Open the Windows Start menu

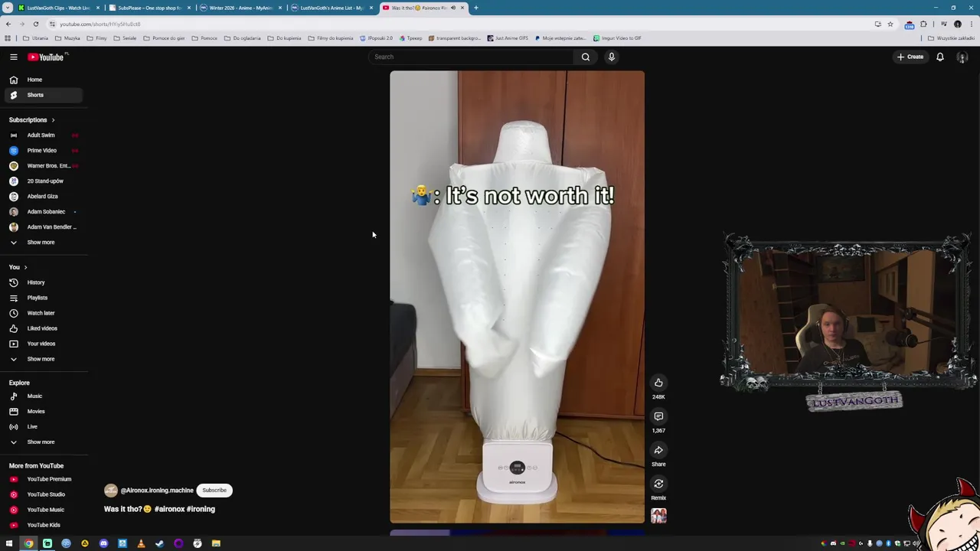(9, 543)
